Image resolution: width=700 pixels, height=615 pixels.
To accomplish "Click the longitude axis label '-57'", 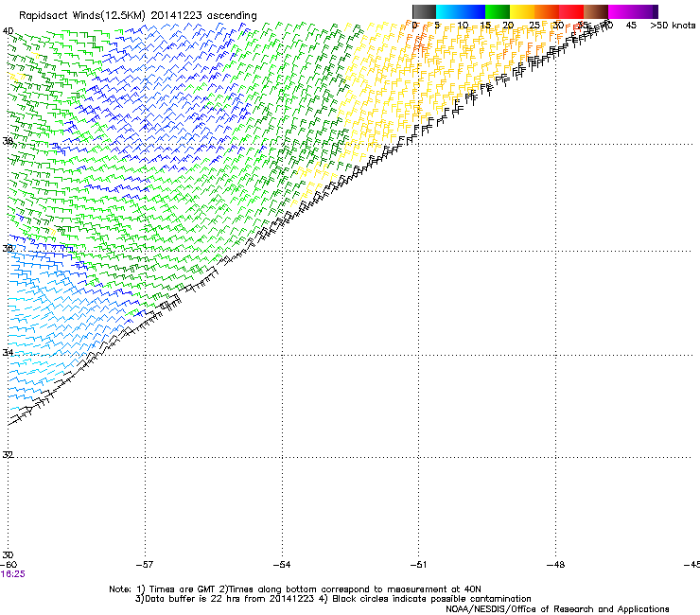I will (145, 565).
